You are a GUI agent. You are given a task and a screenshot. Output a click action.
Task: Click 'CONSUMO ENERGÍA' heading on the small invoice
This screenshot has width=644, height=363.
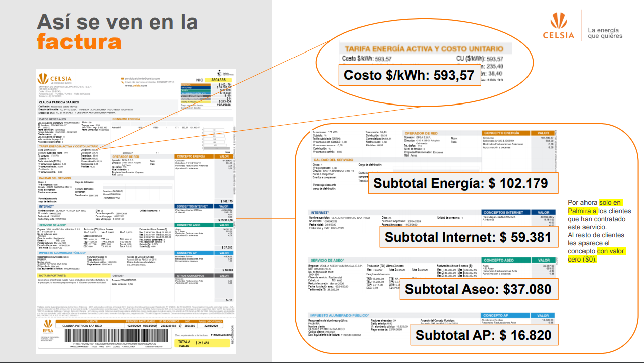[126, 119]
